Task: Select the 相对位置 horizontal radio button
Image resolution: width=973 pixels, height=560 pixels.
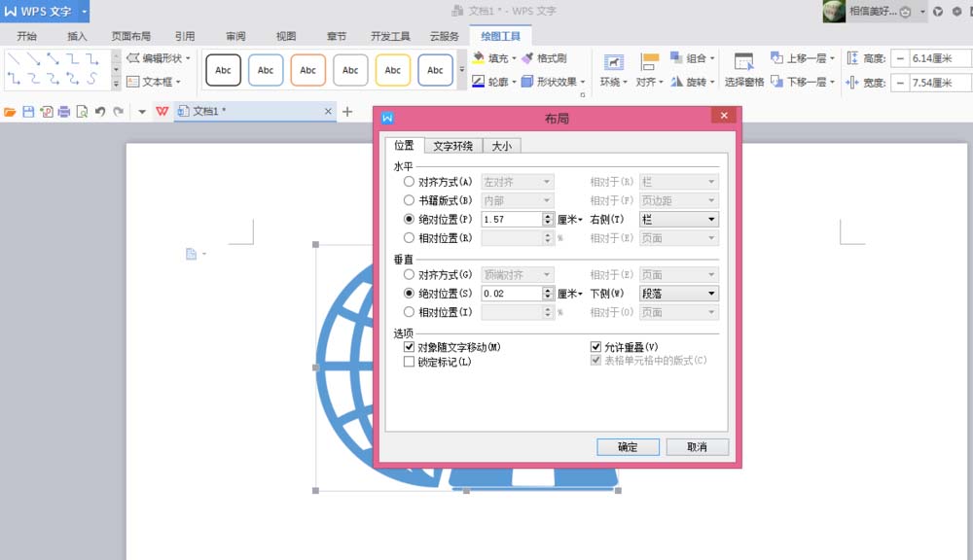Action: [x=408, y=237]
